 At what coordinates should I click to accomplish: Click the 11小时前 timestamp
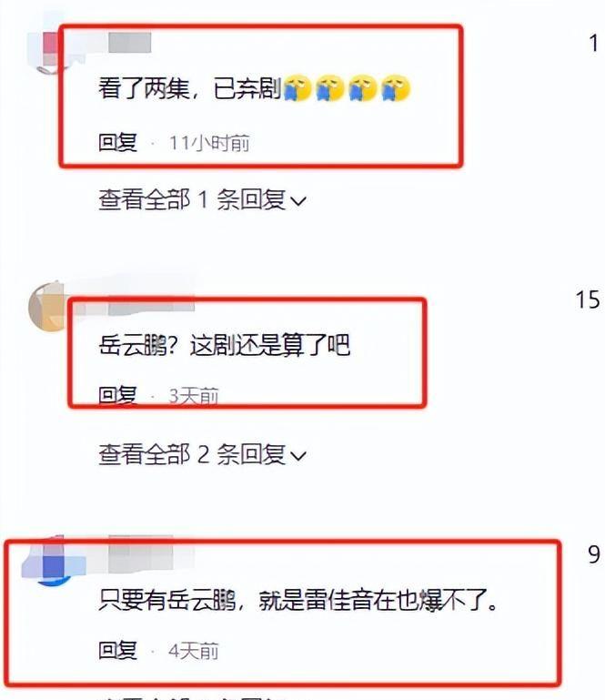[x=209, y=143]
